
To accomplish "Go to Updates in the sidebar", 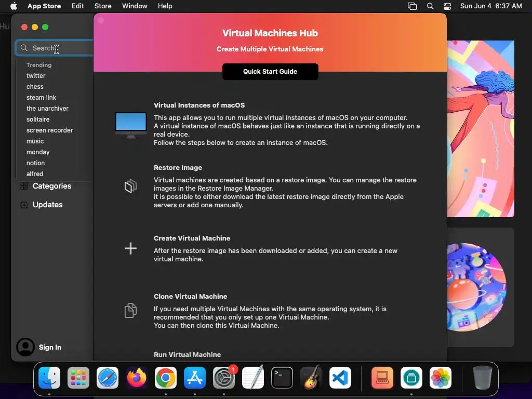I will tap(47, 205).
